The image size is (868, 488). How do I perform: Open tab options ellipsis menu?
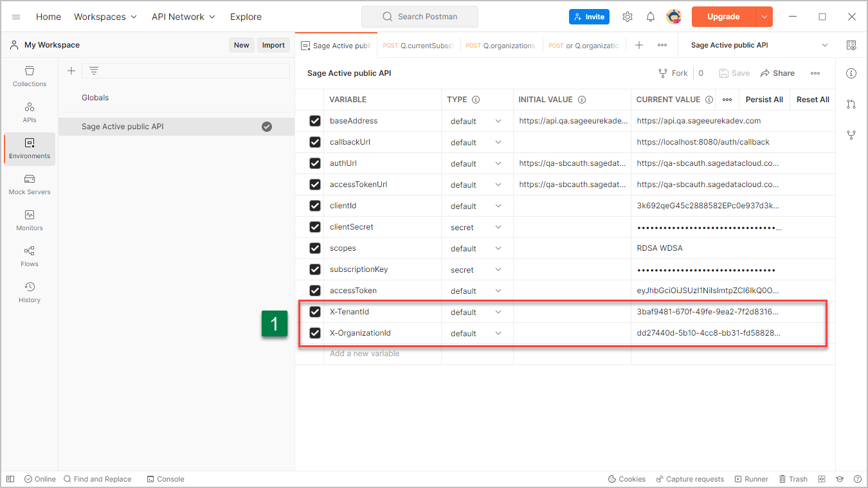click(662, 45)
